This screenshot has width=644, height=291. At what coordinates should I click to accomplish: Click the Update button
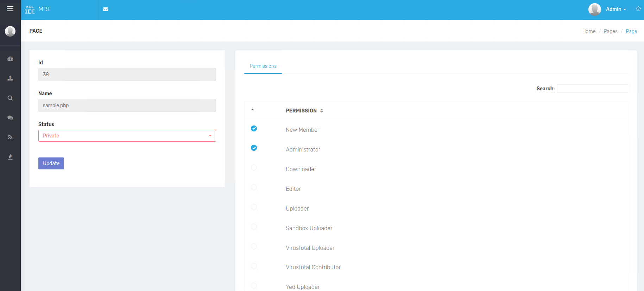51,163
